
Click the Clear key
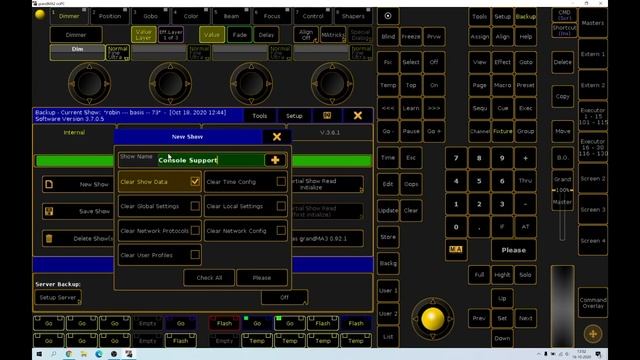point(411,210)
